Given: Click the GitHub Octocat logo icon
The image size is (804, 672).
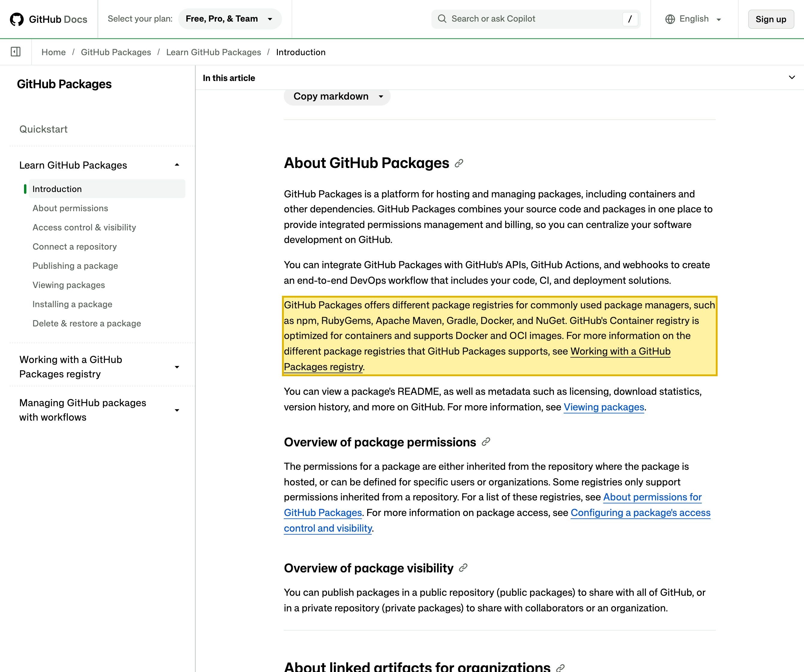Looking at the screenshot, I should coord(17,19).
